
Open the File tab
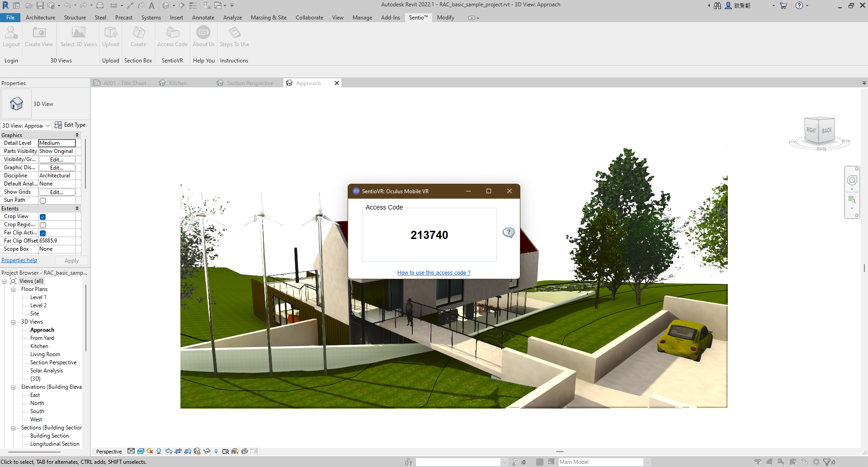(x=10, y=18)
